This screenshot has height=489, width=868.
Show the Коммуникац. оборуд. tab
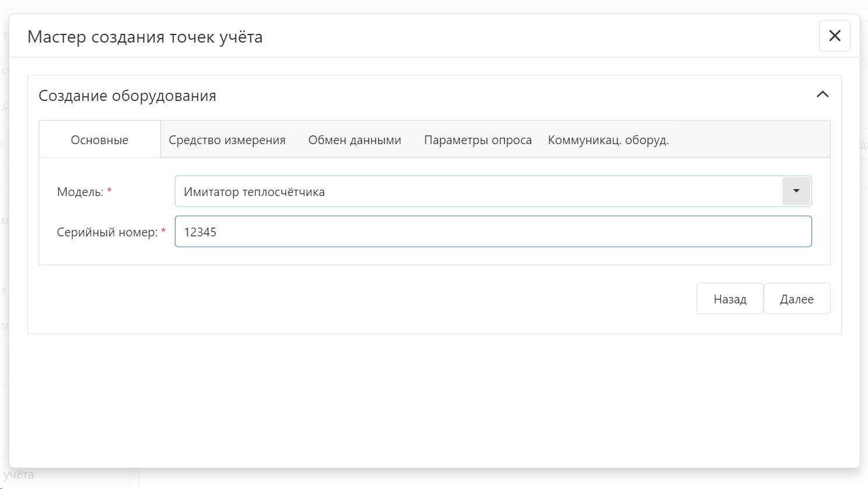pos(608,140)
